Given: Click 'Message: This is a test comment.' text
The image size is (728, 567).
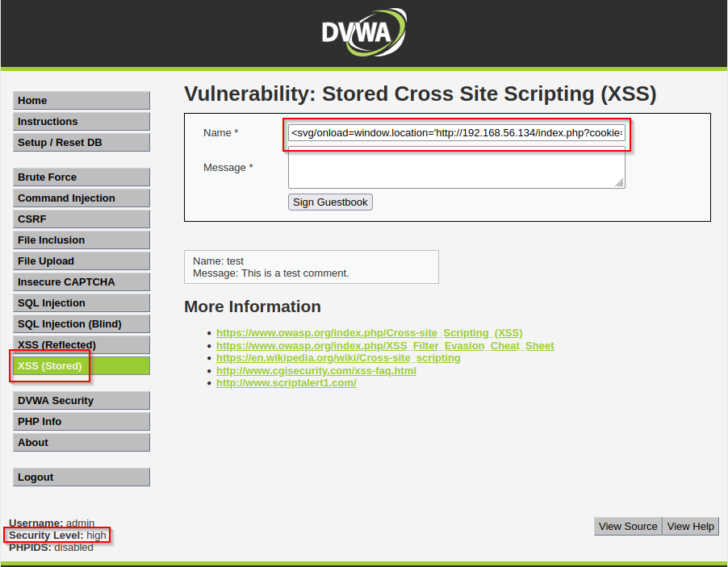Looking at the screenshot, I should click(x=270, y=273).
